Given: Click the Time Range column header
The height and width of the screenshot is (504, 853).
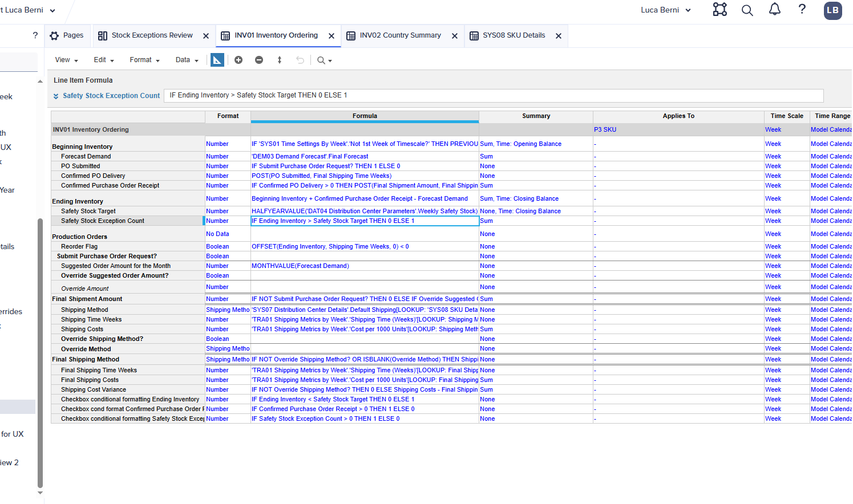Looking at the screenshot, I should click(x=832, y=116).
